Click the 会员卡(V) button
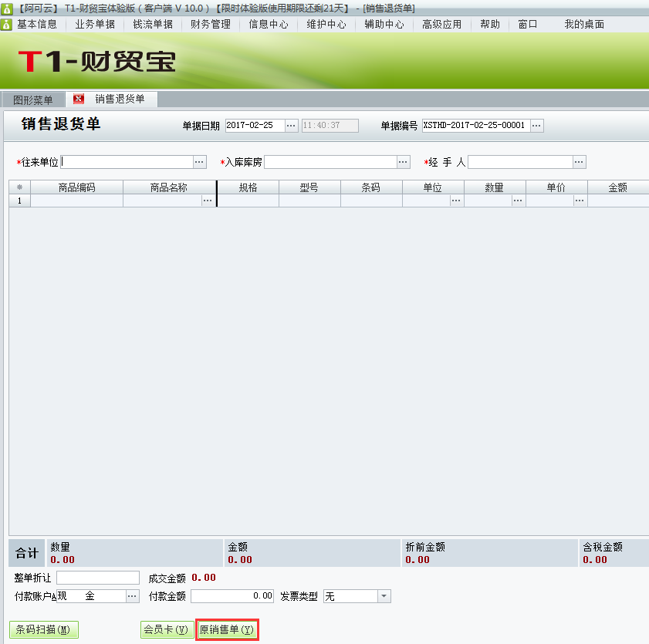Image resolution: width=649 pixels, height=644 pixels. [167, 629]
